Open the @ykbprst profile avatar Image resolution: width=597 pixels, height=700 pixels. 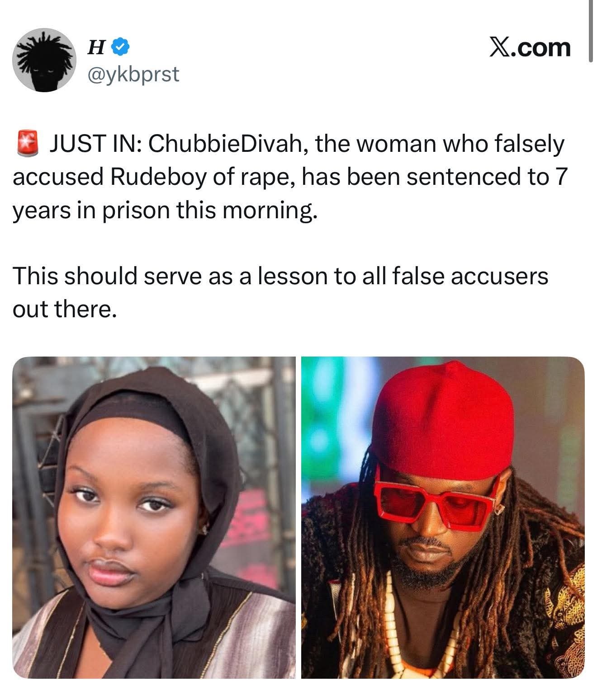(x=44, y=61)
